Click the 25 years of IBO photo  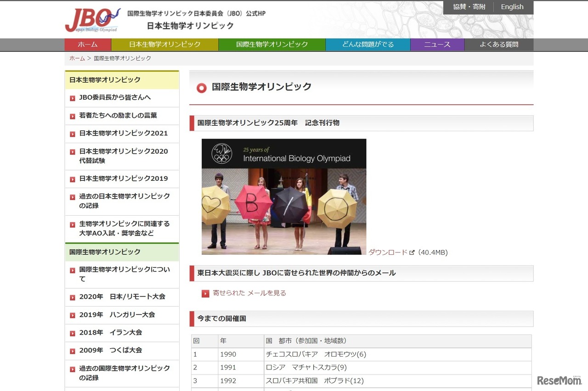[x=283, y=196]
